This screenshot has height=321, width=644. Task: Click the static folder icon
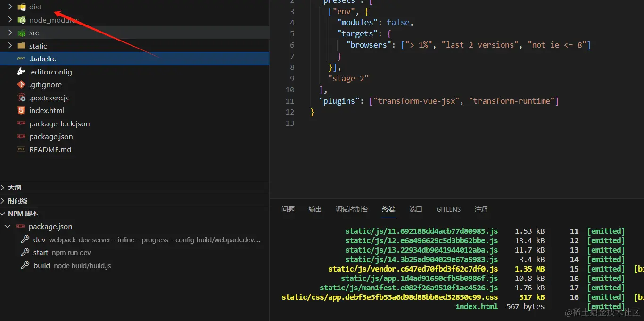click(x=21, y=46)
